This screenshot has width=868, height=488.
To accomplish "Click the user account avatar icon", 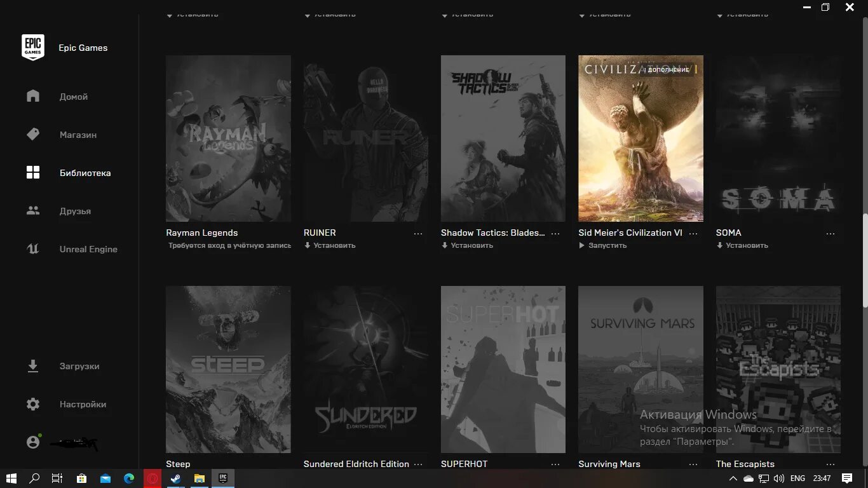I will (33, 442).
